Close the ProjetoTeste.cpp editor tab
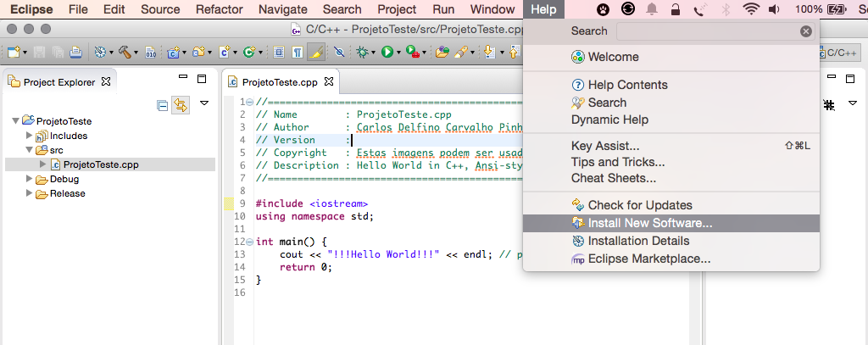The height and width of the screenshot is (345, 868). click(x=329, y=81)
